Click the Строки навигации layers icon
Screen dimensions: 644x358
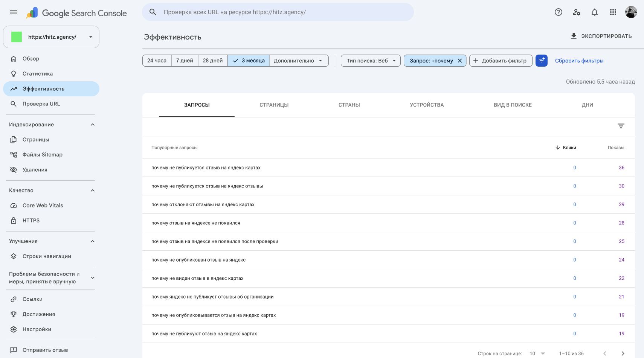coord(14,256)
